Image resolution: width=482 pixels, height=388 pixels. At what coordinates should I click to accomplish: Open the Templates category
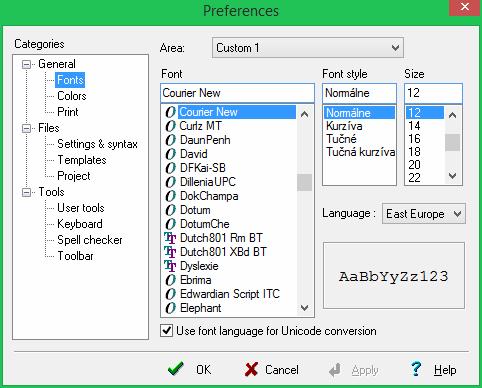coord(82,160)
